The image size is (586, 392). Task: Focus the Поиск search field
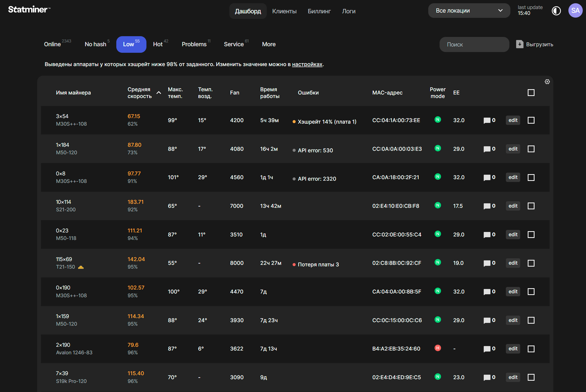474,44
